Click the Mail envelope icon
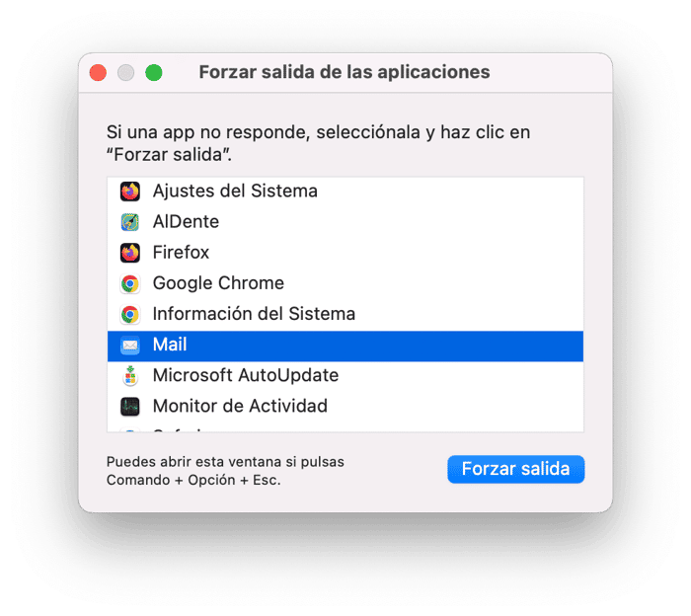The height and width of the screenshot is (616, 691). pyautogui.click(x=130, y=345)
